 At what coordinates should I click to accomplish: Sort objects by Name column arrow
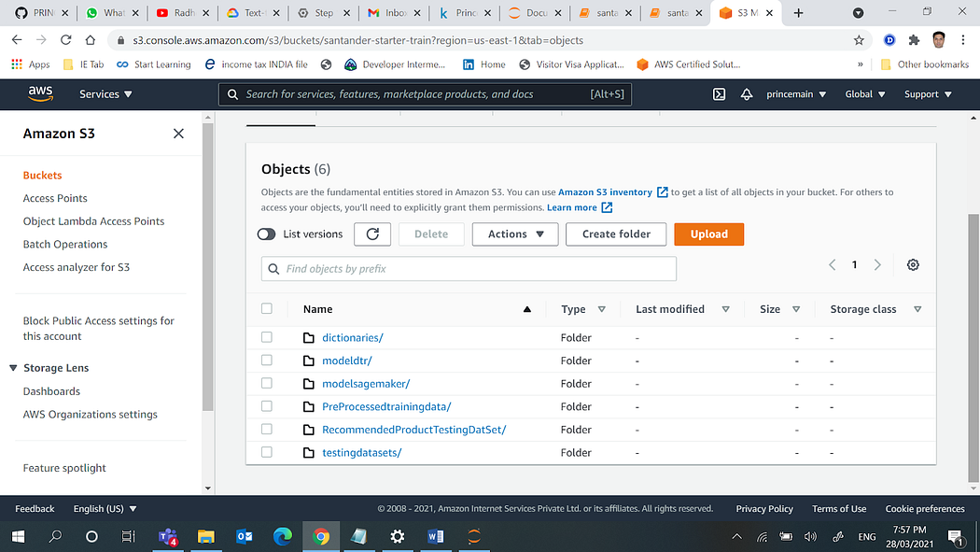tap(527, 309)
